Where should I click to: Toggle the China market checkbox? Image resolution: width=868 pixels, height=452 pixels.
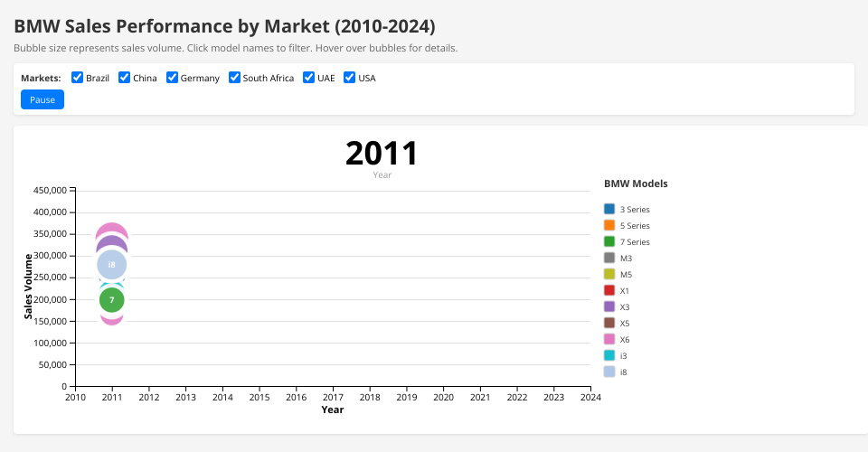125,78
